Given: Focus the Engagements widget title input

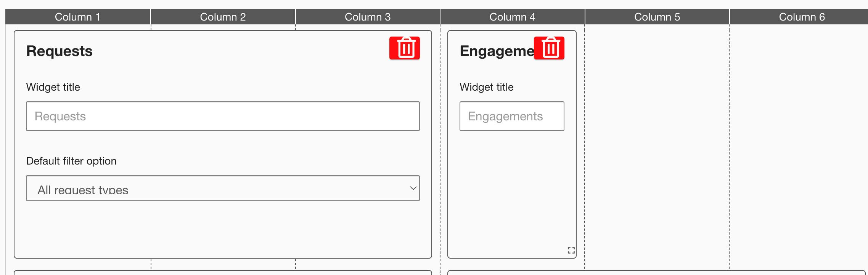Looking at the screenshot, I should coord(512,116).
